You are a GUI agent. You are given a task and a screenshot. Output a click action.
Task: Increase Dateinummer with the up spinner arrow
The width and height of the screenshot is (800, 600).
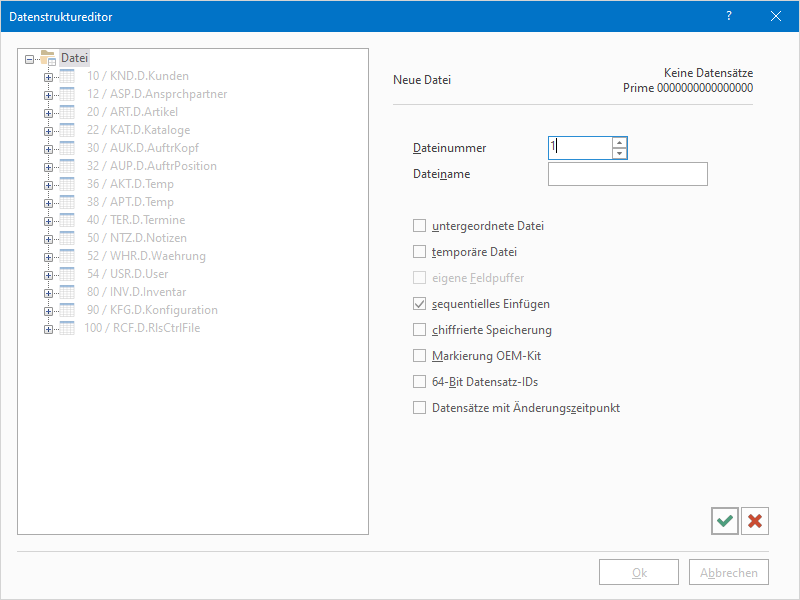coord(619,143)
